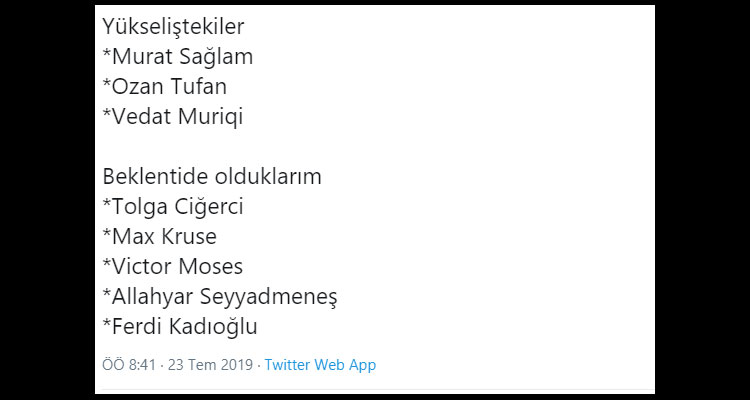Select the Max Kruse line
The image size is (750, 400).
coord(159,237)
